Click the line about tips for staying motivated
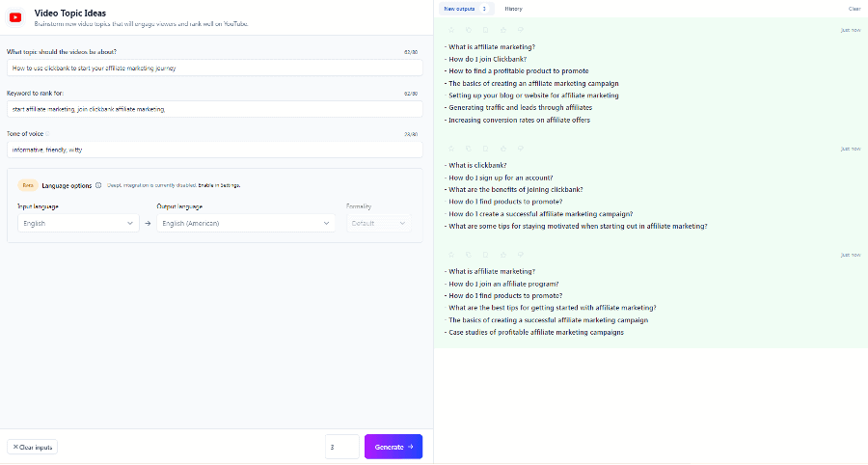The width and height of the screenshot is (868, 465). (578, 226)
